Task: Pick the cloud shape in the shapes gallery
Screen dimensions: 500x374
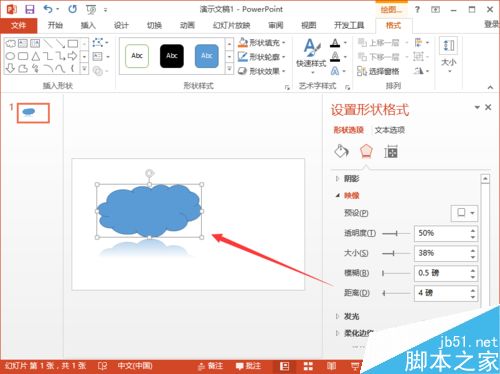Action: pyautogui.click(x=10, y=43)
